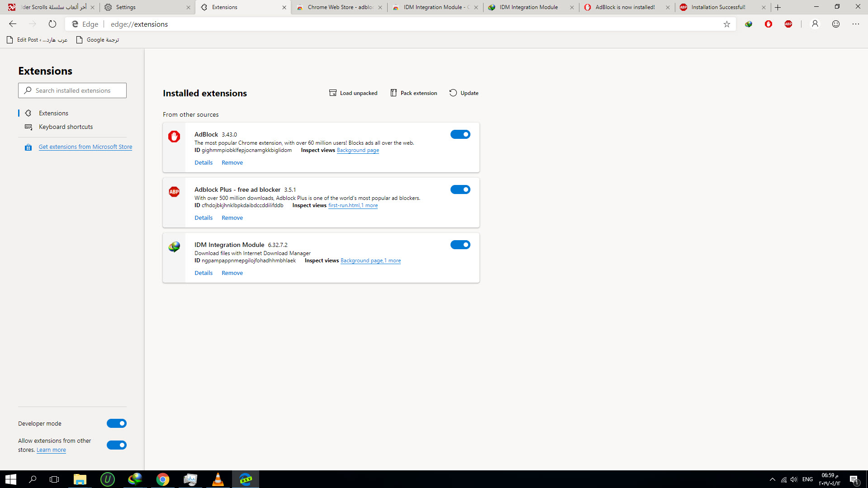
Task: Remove the AdBlock extension
Action: 232,162
